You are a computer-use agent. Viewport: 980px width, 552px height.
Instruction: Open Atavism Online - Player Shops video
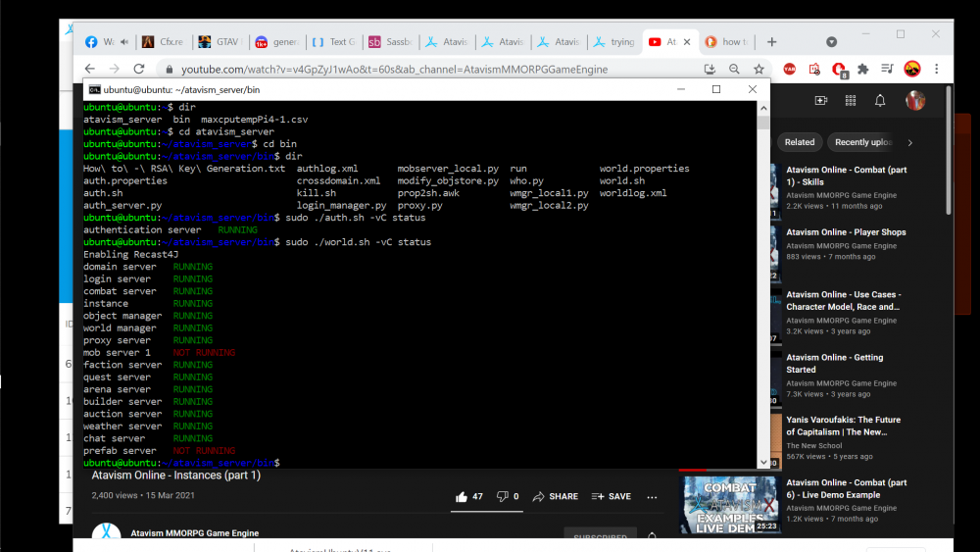click(846, 232)
